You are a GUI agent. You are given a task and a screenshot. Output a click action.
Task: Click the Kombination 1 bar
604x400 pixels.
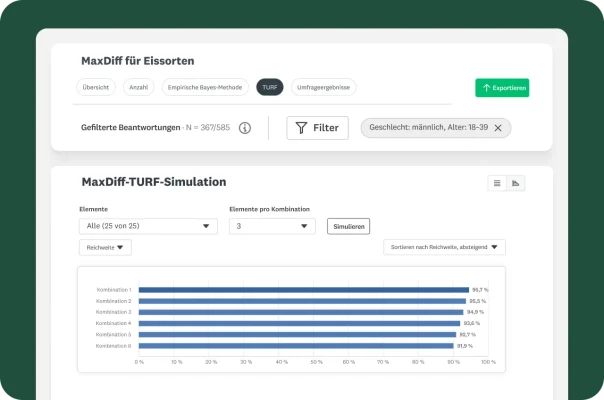[x=303, y=290]
